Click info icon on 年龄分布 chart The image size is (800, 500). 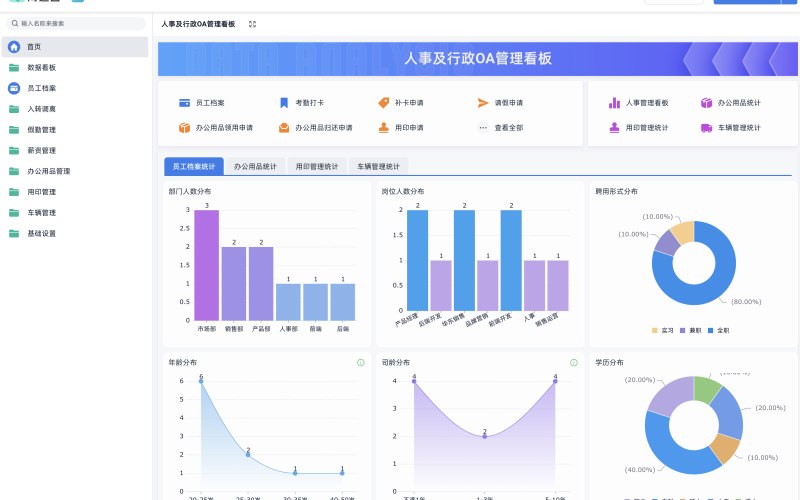pos(361,362)
